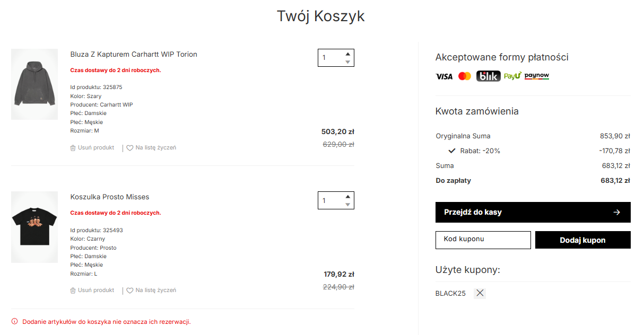This screenshot has height=335, width=644.
Task: Open the black Prosto t-shirt thumbnail
Action: tap(34, 227)
